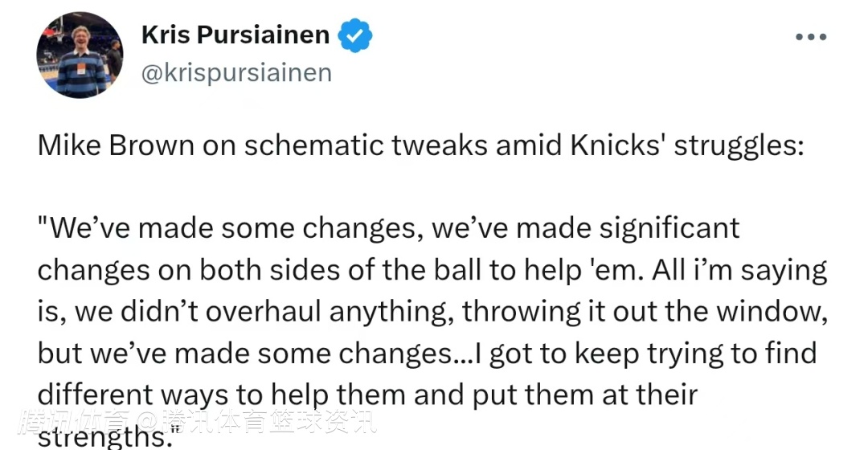Open the @krispursiainen handle link

[236, 73]
